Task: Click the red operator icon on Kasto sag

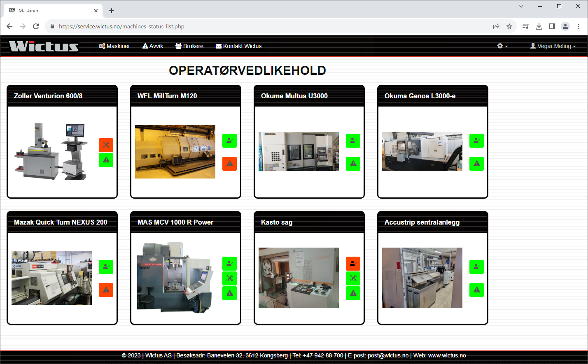Action: [353, 264]
